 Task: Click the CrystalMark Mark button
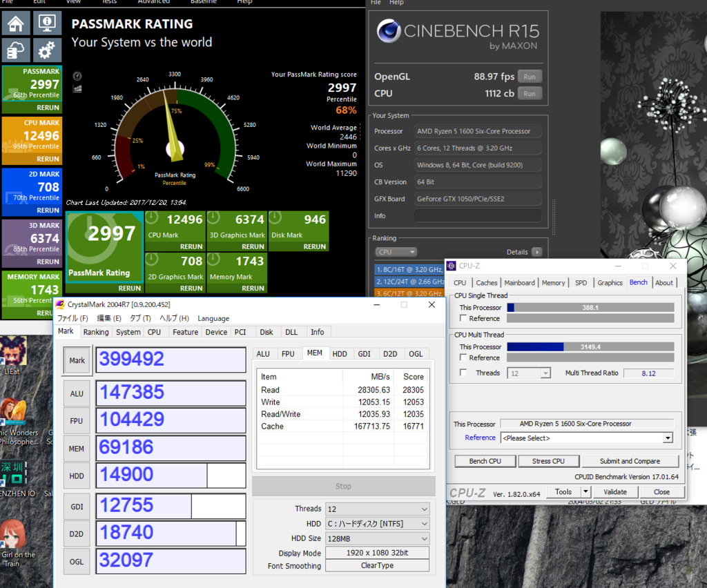77,360
